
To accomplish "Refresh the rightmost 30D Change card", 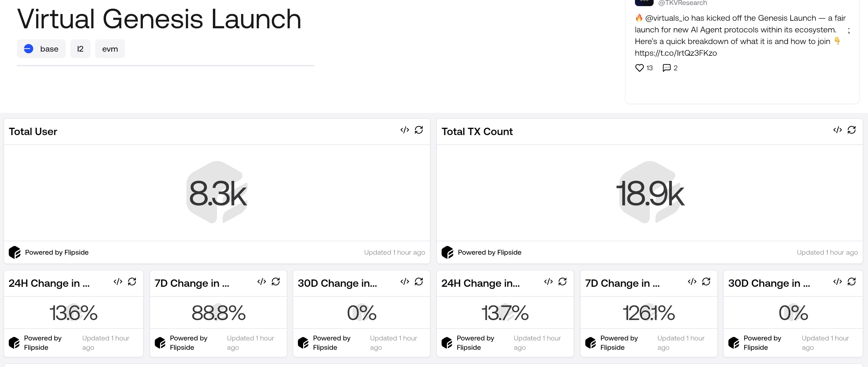I will click(851, 282).
